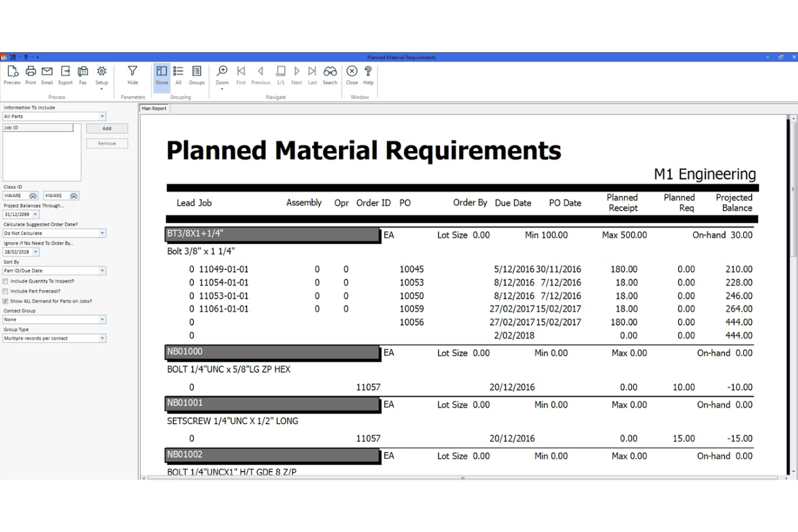Click the Print icon in the Process group

coord(31,75)
